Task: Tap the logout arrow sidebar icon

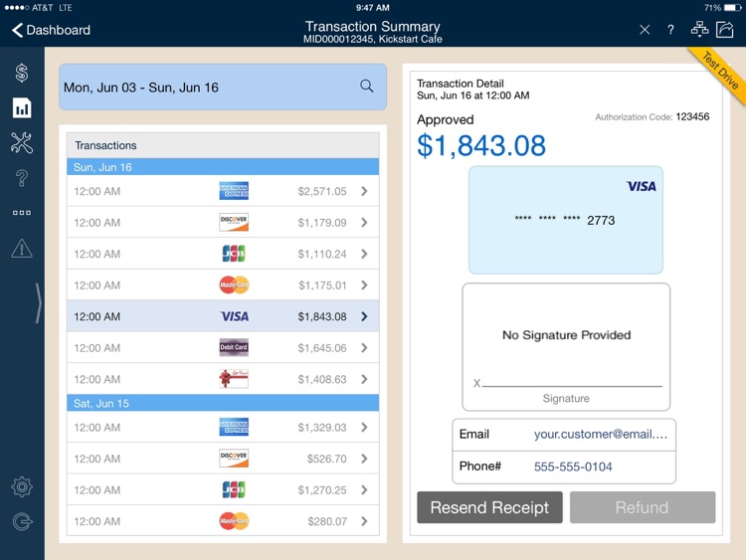Action: click(x=22, y=522)
